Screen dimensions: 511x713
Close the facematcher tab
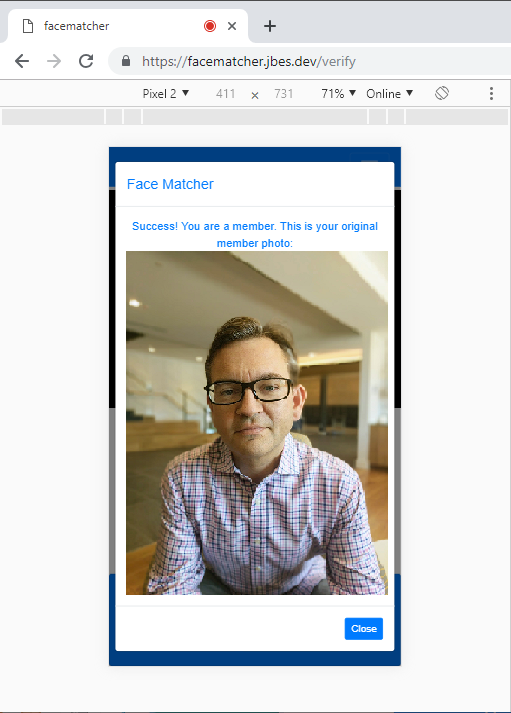[232, 26]
